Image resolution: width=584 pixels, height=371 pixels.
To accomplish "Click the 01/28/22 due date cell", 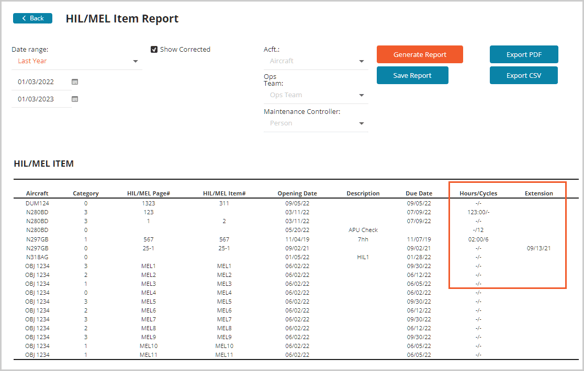I will [419, 257].
